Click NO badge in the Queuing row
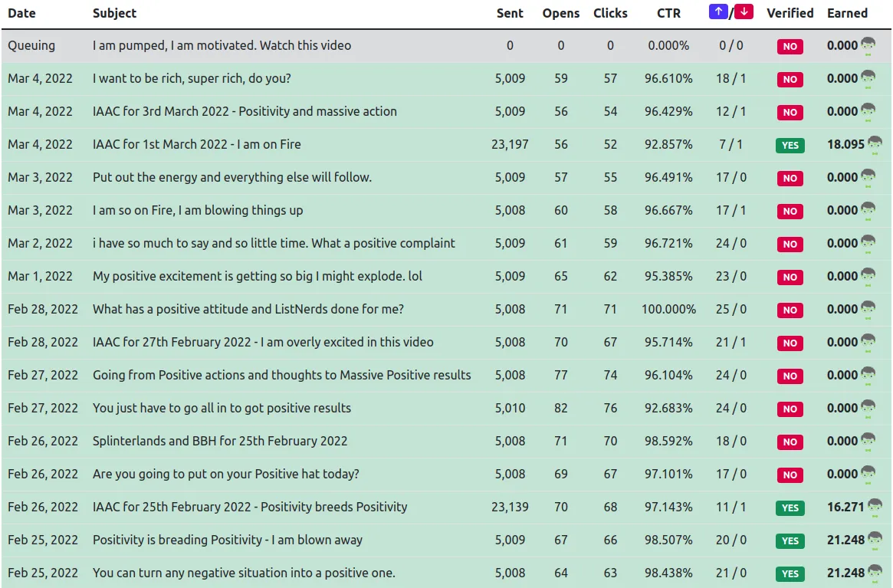 click(x=790, y=46)
